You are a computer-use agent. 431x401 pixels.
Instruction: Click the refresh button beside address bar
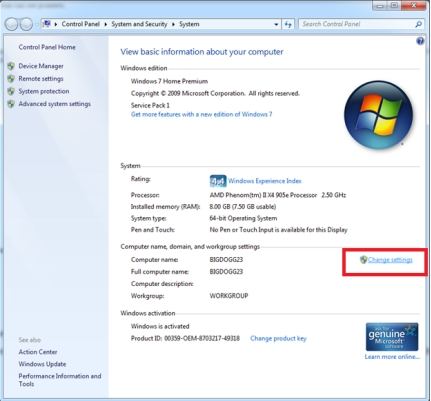click(288, 24)
